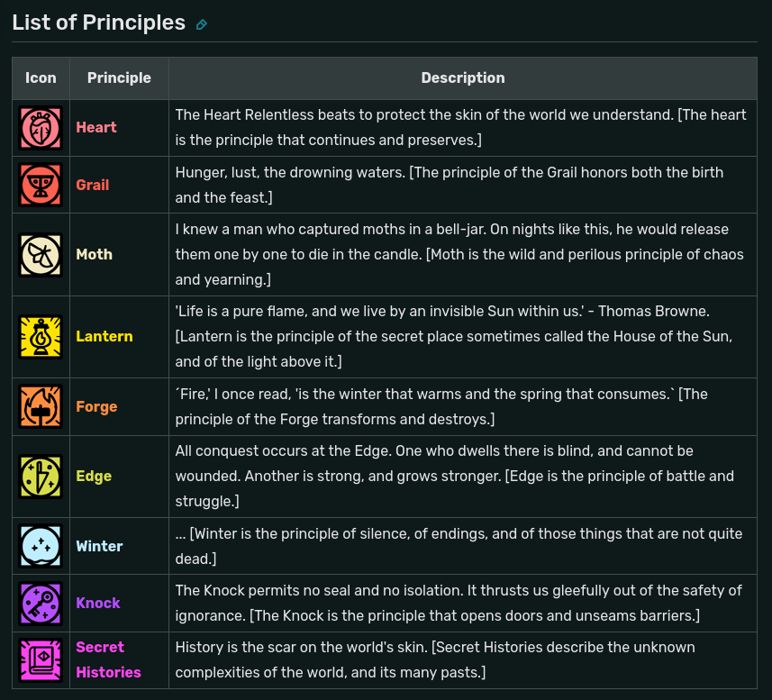772x700 pixels.
Task: Open the Grail chalice icon
Action: [41, 185]
